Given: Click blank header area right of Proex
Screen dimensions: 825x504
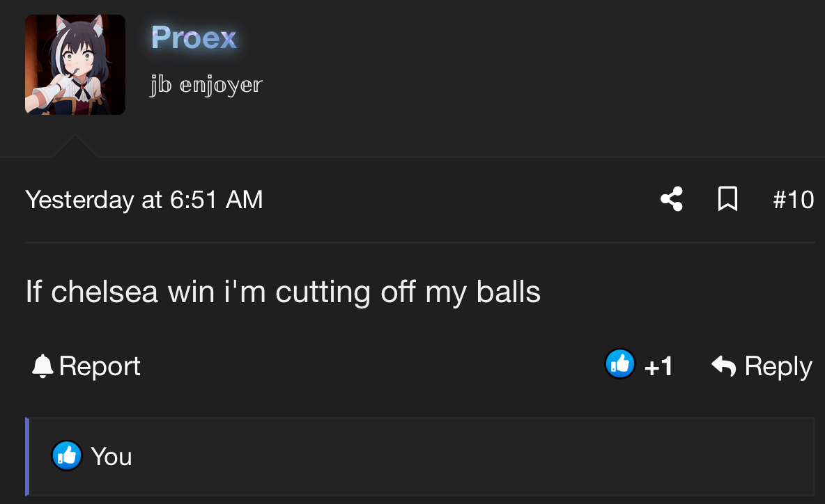Looking at the screenshot, I should (526, 63).
